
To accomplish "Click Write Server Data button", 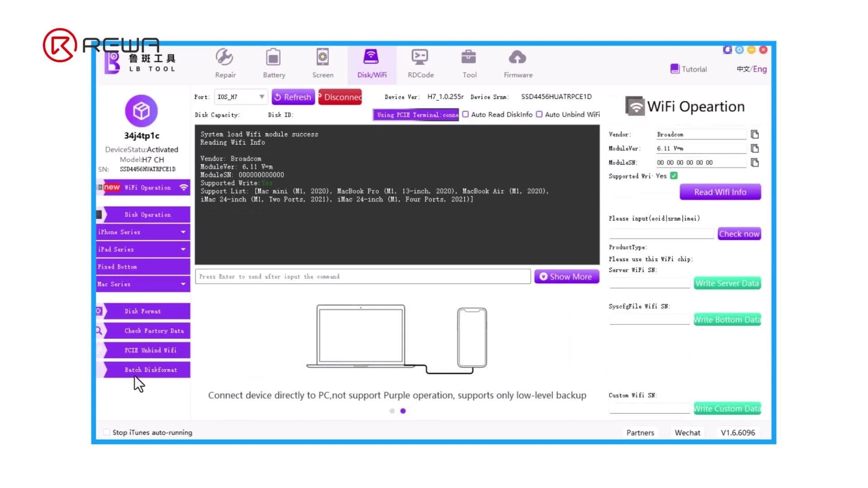I will 727,283.
